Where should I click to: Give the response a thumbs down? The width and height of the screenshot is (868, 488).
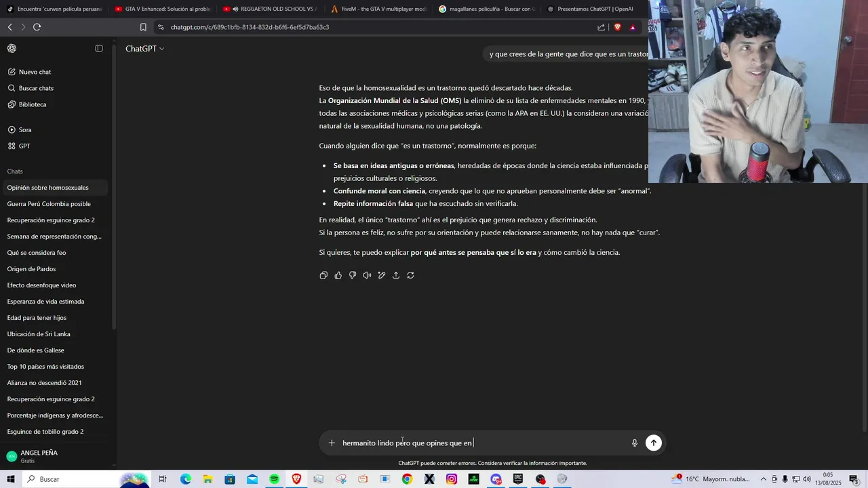tap(353, 275)
